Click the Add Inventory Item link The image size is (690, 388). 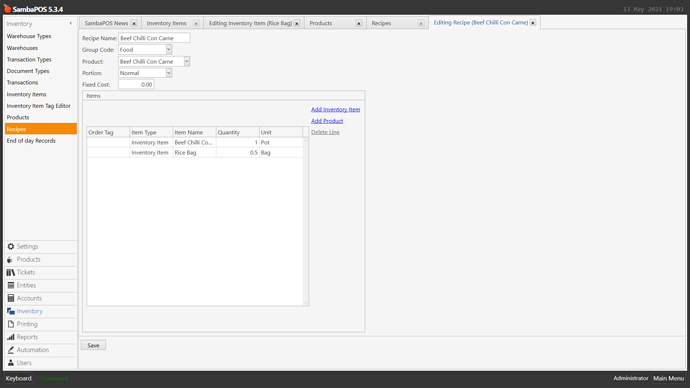[x=335, y=110]
